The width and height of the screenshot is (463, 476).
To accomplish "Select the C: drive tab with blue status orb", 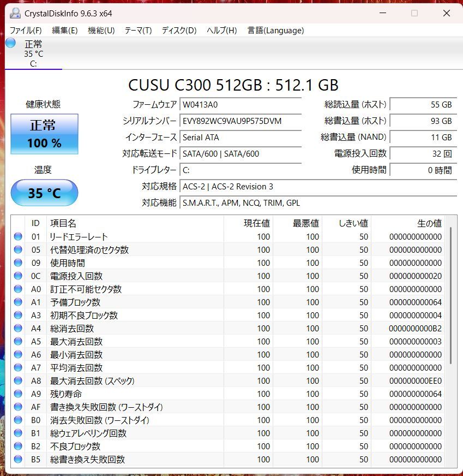I will point(33,53).
